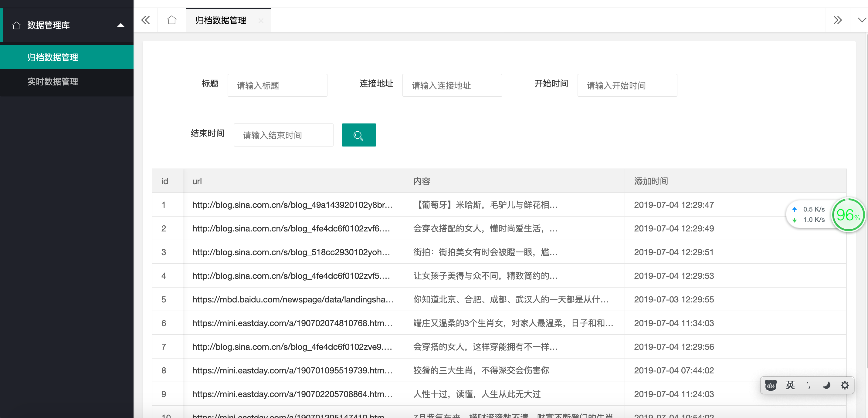The height and width of the screenshot is (418, 868).
Task: Close the 归档数据管理 tab
Action: point(261,21)
